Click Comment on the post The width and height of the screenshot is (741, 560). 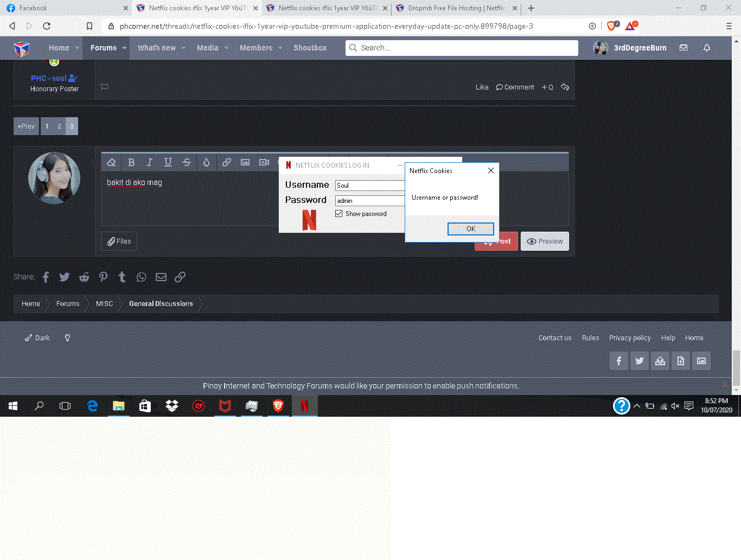515,87
